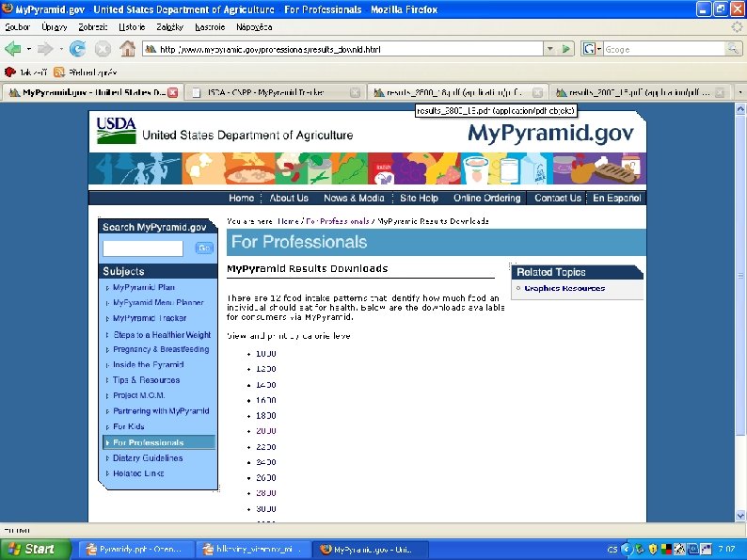Open Graphics Resources related topic
The height and width of the screenshot is (560, 747).
point(564,288)
